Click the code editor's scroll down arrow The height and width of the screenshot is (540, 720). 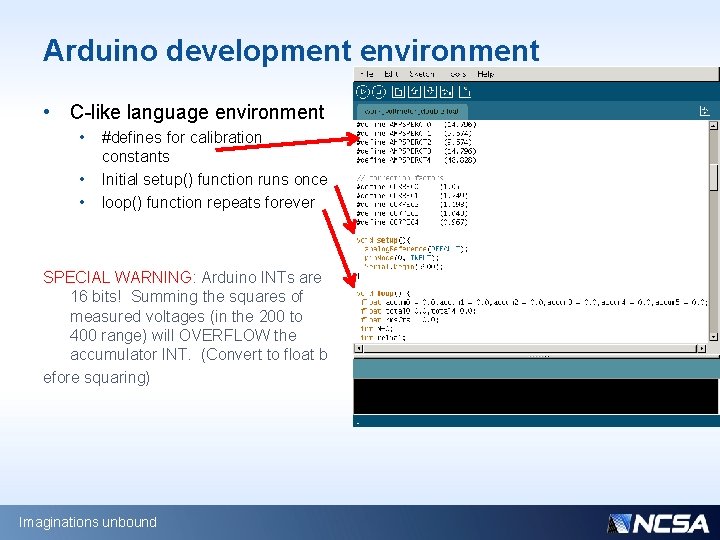click(714, 337)
